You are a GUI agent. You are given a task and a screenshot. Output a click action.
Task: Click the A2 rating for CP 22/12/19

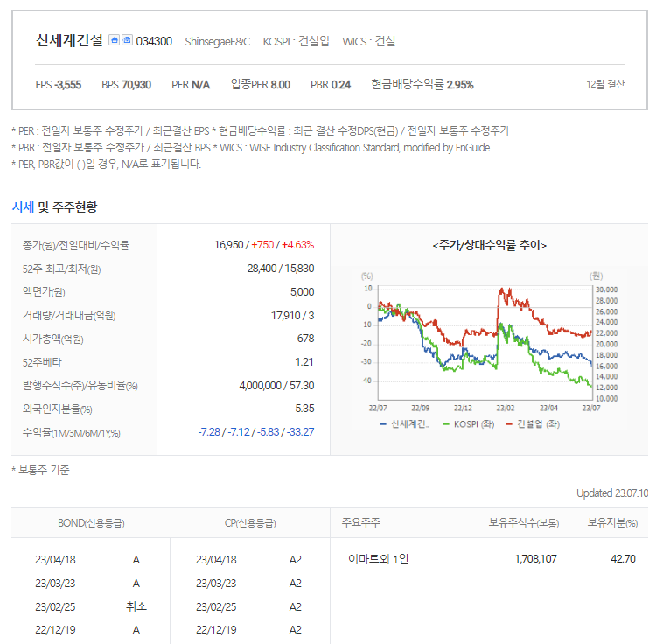pos(295,630)
